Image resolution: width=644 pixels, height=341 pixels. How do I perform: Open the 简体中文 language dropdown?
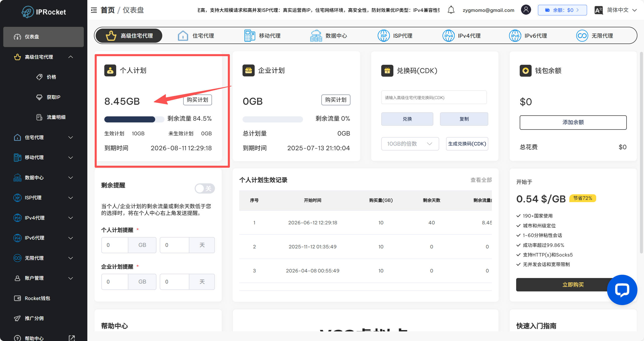tap(622, 10)
